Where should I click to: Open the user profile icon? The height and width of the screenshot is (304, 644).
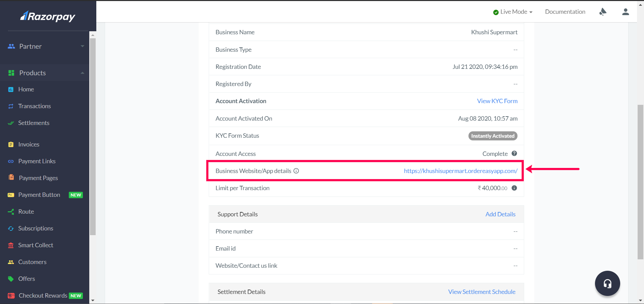(625, 12)
